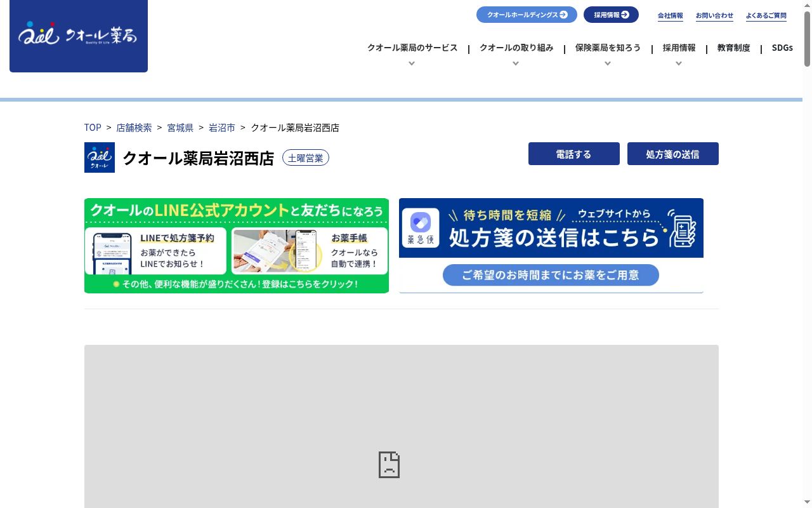Click the small Qol store logo beside the title
The width and height of the screenshot is (812, 508).
(100, 157)
